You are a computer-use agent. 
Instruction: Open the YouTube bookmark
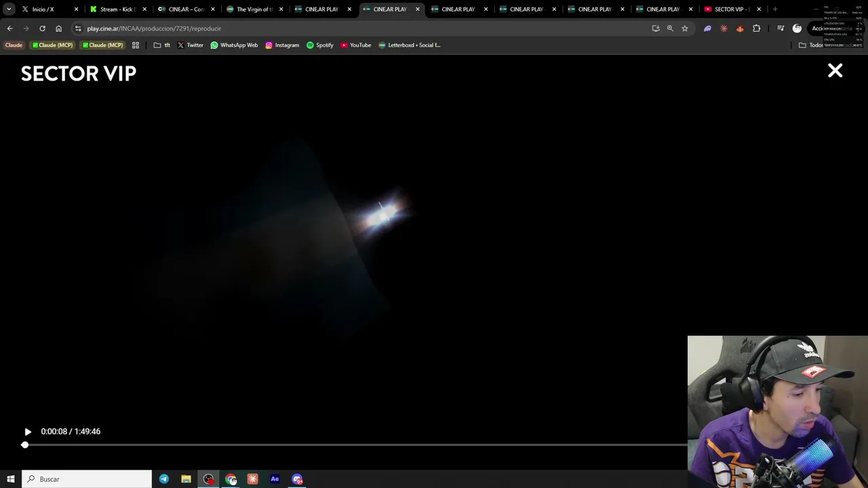click(356, 45)
